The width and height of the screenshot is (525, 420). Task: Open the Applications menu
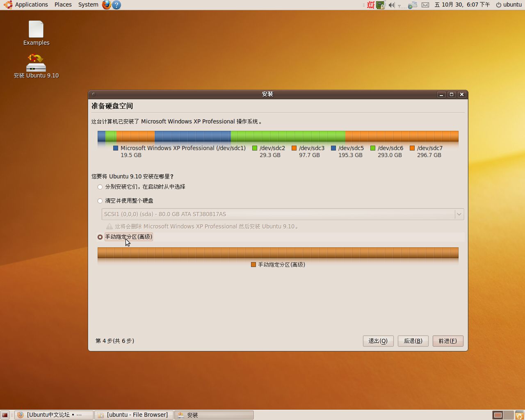[x=32, y=5]
